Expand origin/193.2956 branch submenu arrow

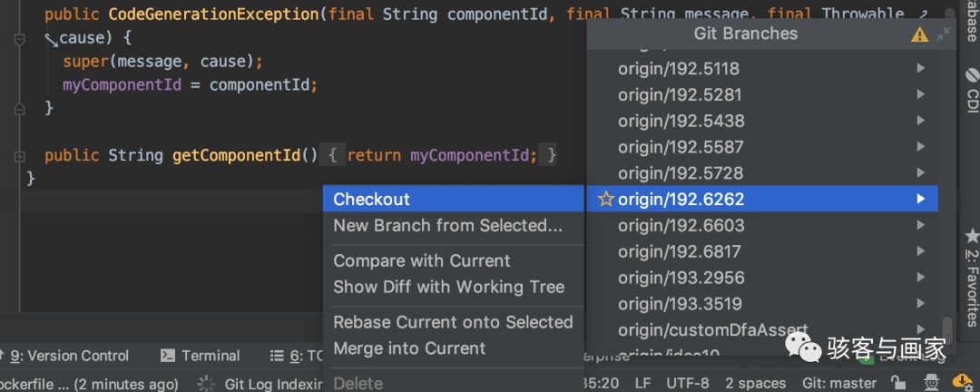click(921, 279)
